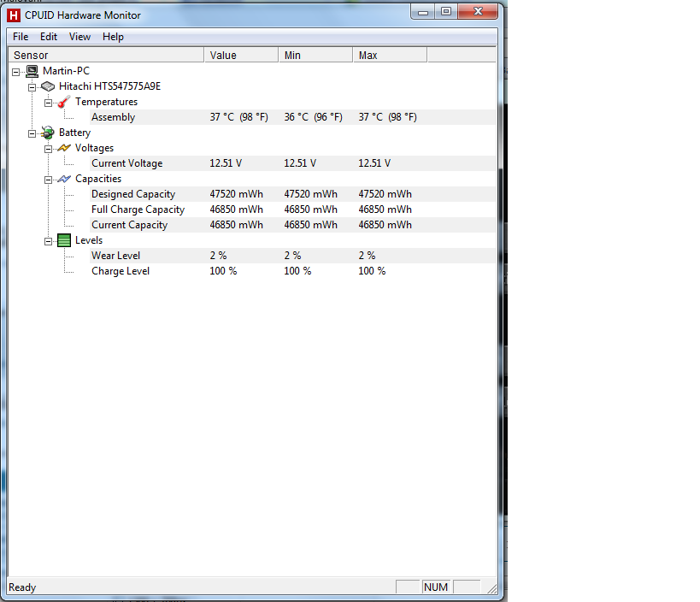Select the Temperatures label
The width and height of the screenshot is (700, 602).
tap(106, 102)
